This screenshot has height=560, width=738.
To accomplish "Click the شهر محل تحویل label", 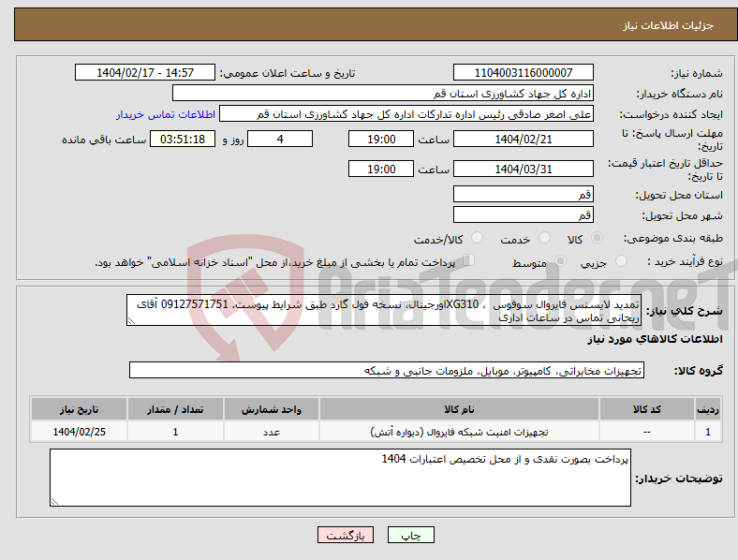I will point(683,215).
